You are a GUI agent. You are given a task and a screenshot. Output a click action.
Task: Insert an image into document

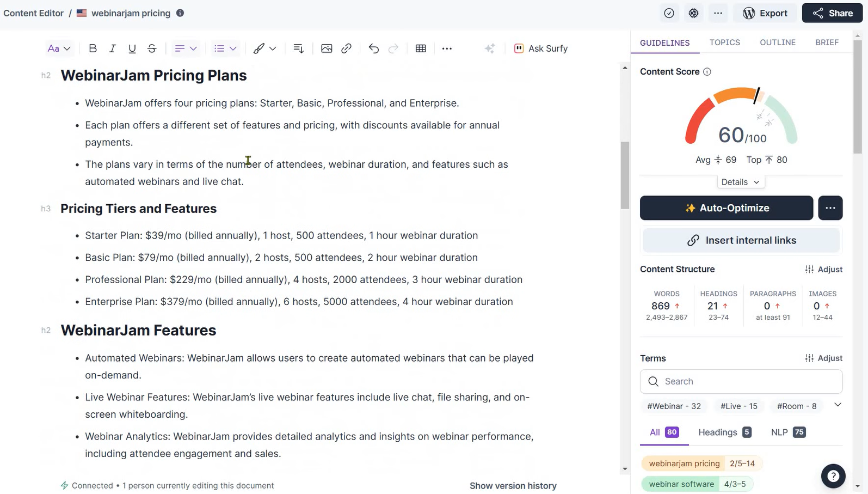pyautogui.click(x=327, y=48)
